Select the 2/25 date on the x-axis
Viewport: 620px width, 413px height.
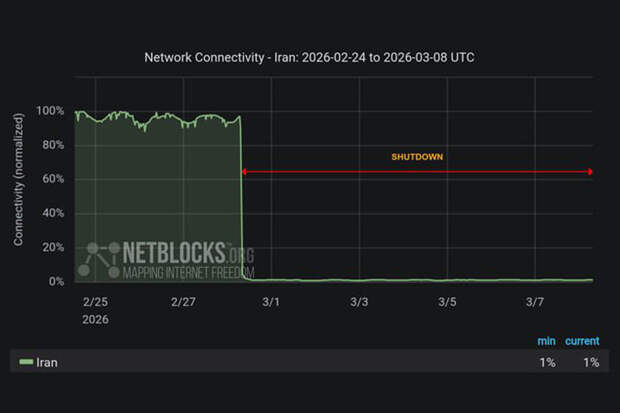tap(93, 301)
